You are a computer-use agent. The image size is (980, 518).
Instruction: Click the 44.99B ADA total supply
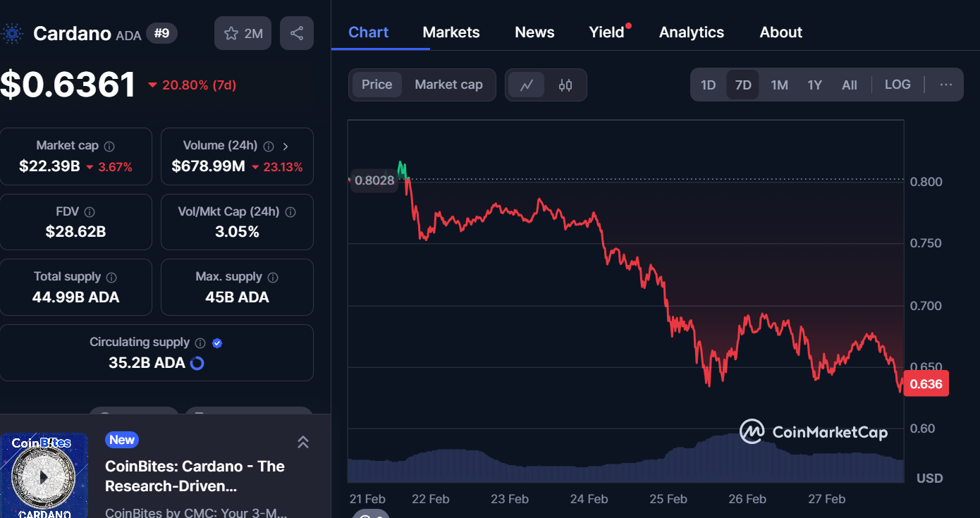(x=75, y=297)
